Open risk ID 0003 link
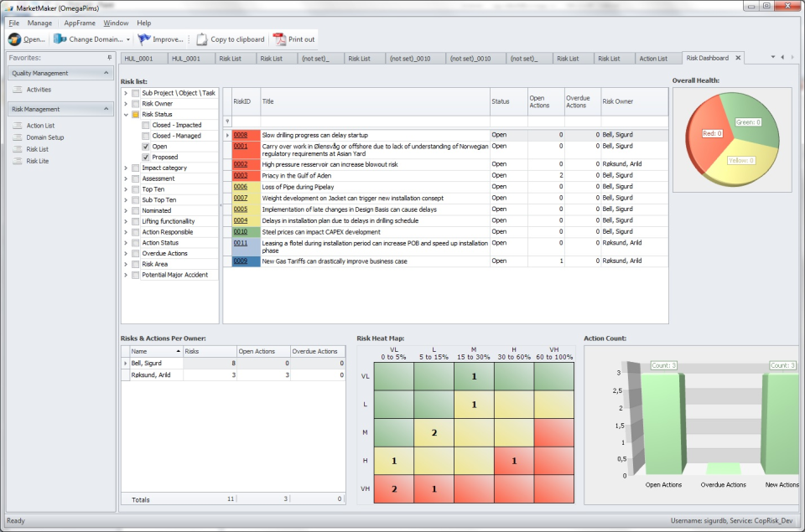805x532 pixels. pyautogui.click(x=241, y=175)
